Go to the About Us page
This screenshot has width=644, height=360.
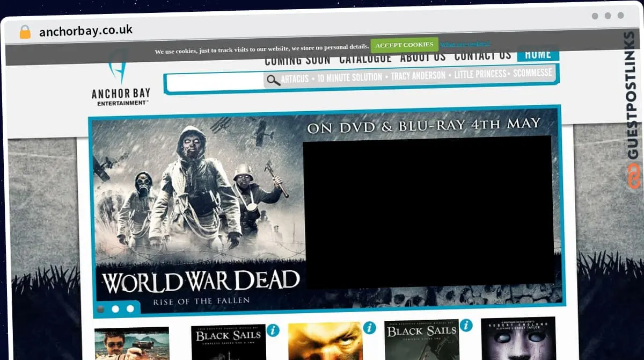coord(423,56)
